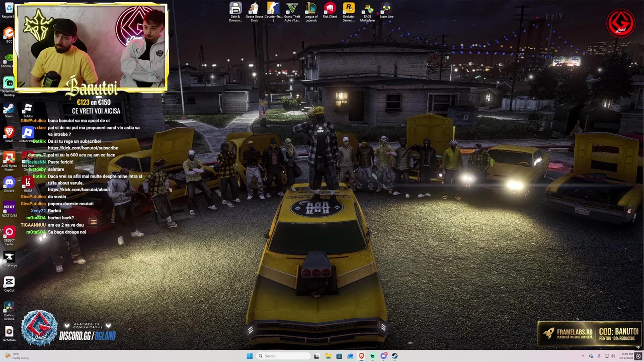
Task: Click the kick.com/banutoi/about chat link
Action: [x=78, y=190]
